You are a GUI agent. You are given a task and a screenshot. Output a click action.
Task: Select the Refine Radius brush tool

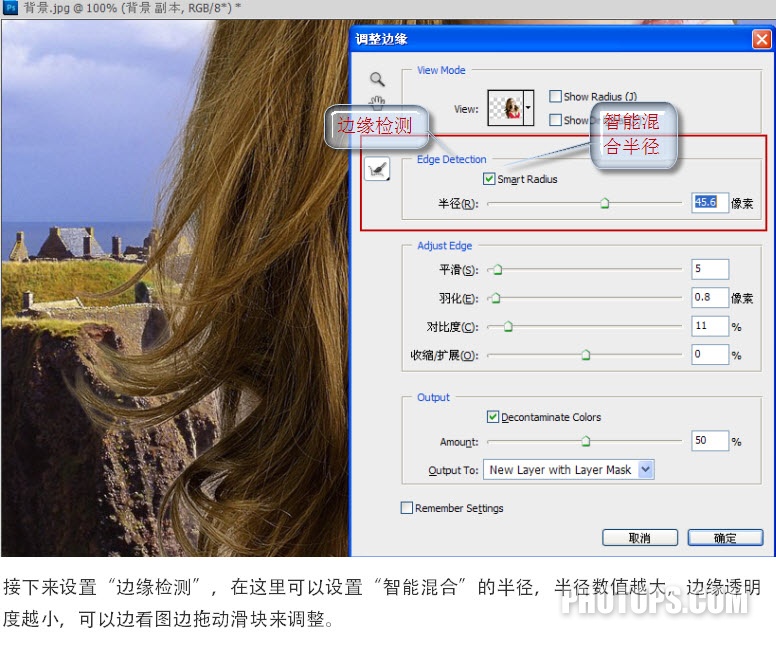(x=377, y=169)
